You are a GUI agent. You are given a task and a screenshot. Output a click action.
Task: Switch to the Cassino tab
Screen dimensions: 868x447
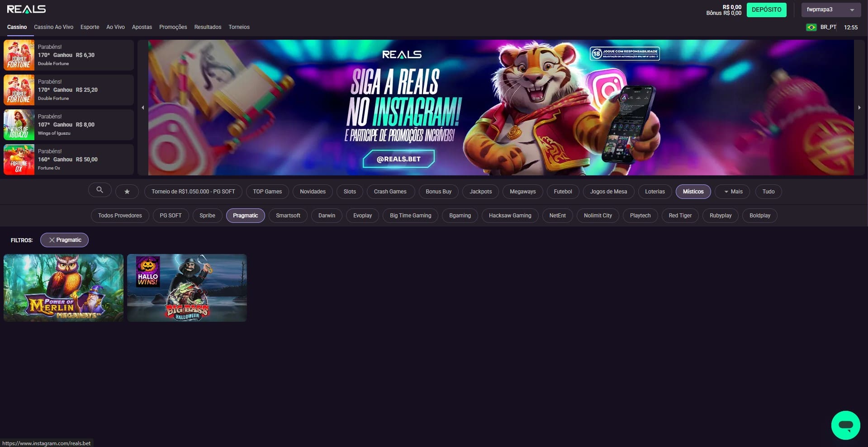(x=17, y=27)
